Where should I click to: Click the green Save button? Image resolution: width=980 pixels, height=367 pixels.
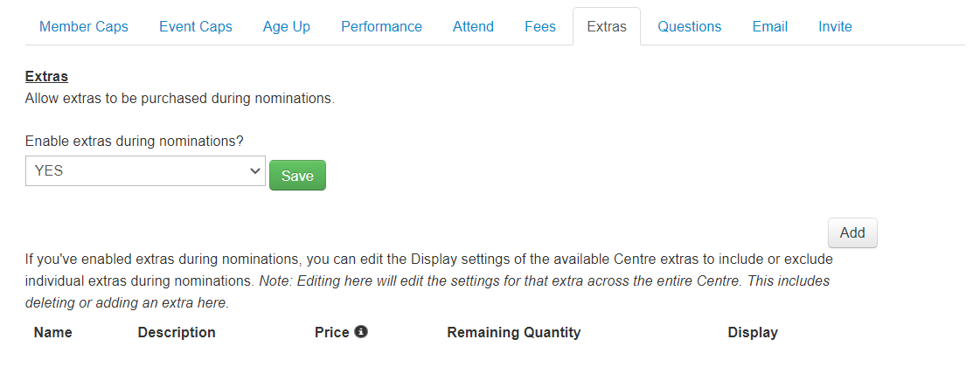(297, 175)
